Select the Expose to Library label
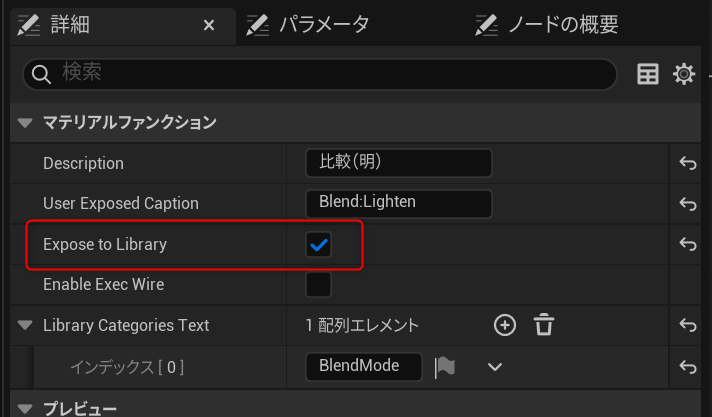The width and height of the screenshot is (712, 417). click(105, 244)
